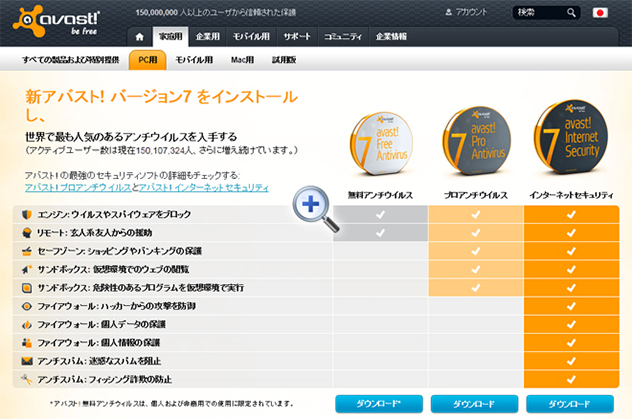The image size is (632, 419).
Task: Click the icon for アンチスパム フィッシング row
Action: (x=27, y=379)
